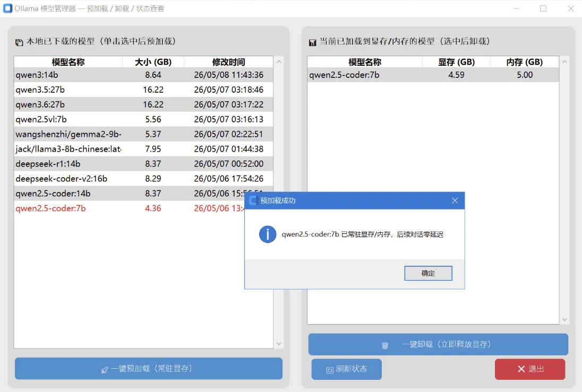Click the 26/05/07 00:52:00 time cell

pyautogui.click(x=228, y=164)
